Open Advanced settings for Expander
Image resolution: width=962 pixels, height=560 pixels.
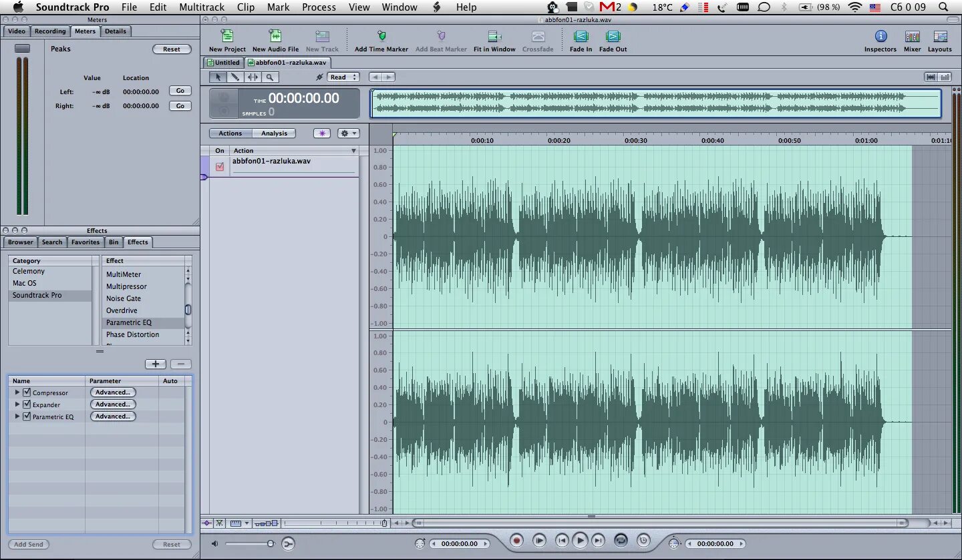[113, 404]
